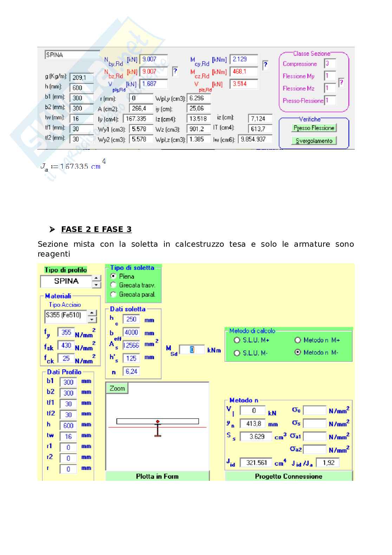The image size is (392, 555).
Task: Click the question mark next to Mcy,Rd value
Action: coord(266,65)
